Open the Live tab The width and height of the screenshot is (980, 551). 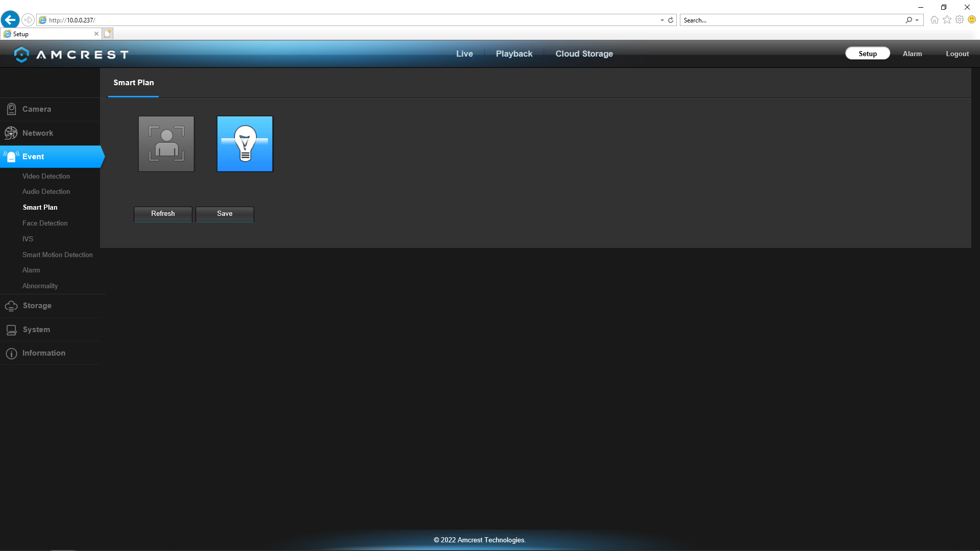(464, 54)
